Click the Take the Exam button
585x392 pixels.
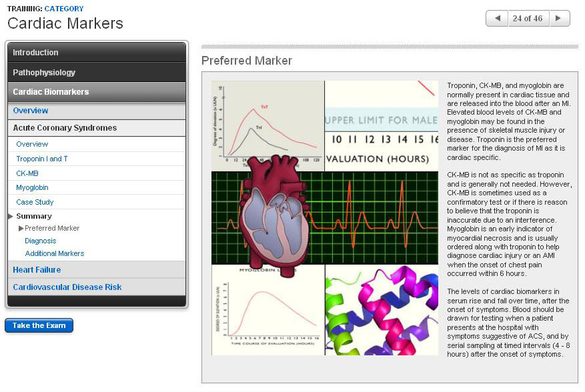[39, 325]
